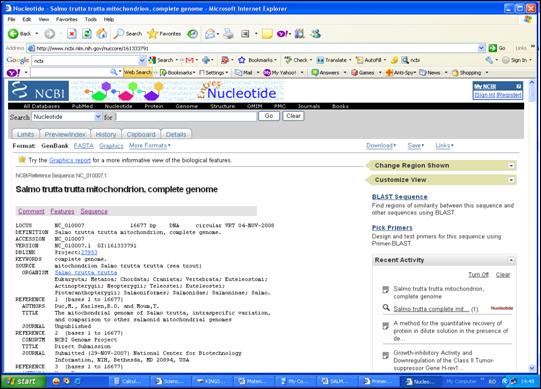Viewport: 541px width, 389px height.
Task: Switch to the Preview/Index tab
Action: (65, 134)
